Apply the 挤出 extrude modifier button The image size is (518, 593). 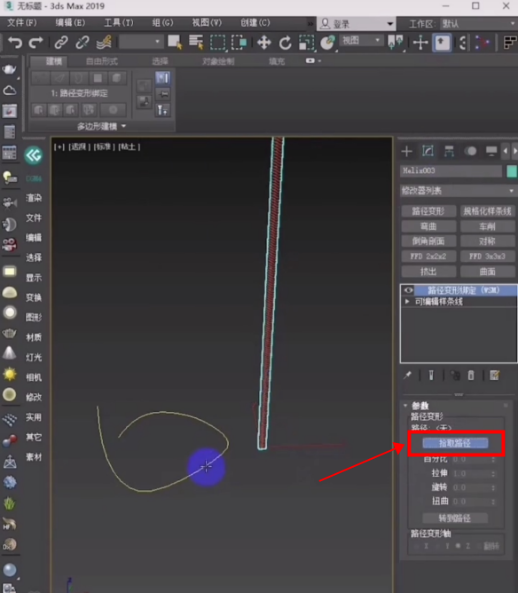(x=428, y=272)
